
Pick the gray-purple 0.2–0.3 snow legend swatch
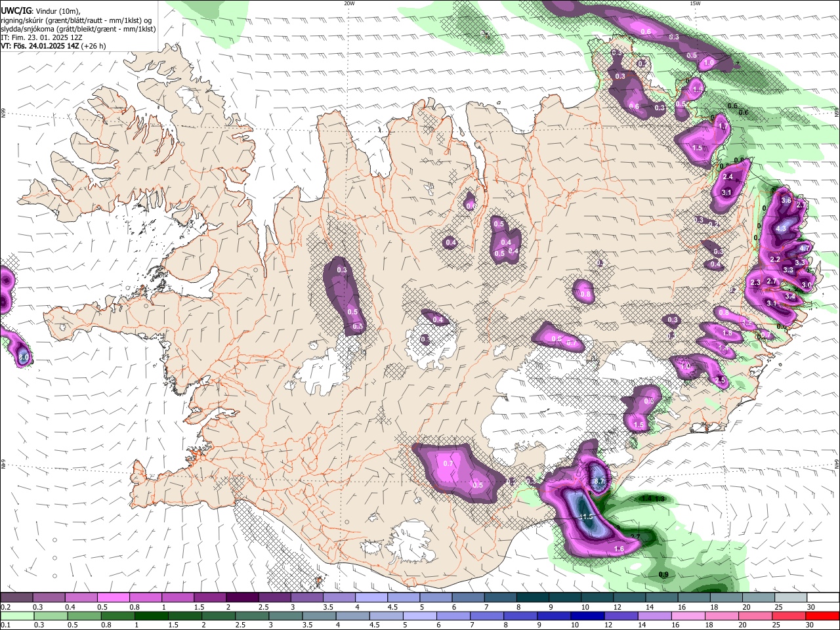[x=17, y=597]
